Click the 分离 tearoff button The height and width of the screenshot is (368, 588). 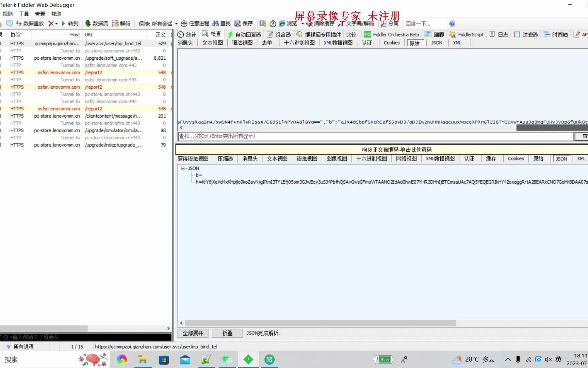[390, 23]
